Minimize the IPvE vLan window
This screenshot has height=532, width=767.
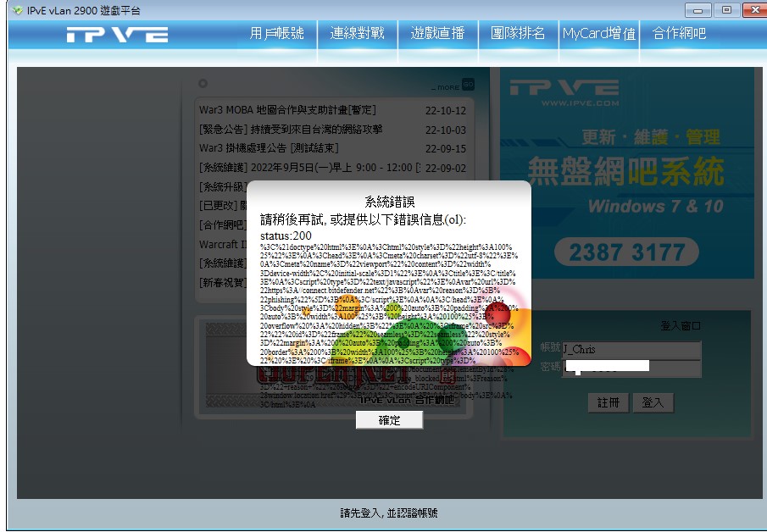point(698,10)
